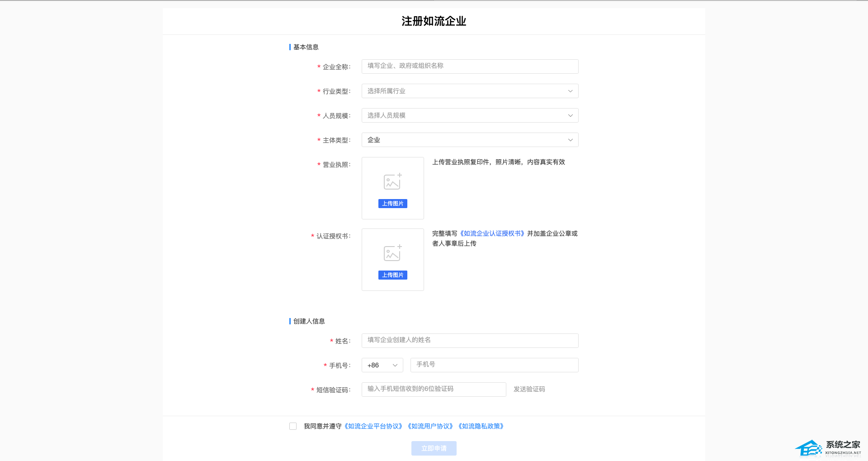This screenshot has width=868, height=461.
Task: Open the 行业类型 industry dropdown
Action: 470,91
